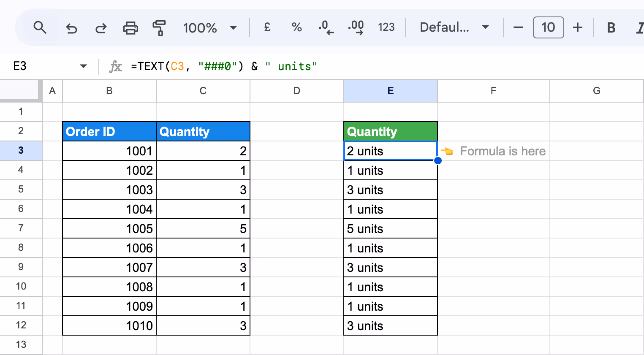Select the cell showing 5 units
Image resolution: width=644 pixels, height=355 pixels.
(391, 228)
